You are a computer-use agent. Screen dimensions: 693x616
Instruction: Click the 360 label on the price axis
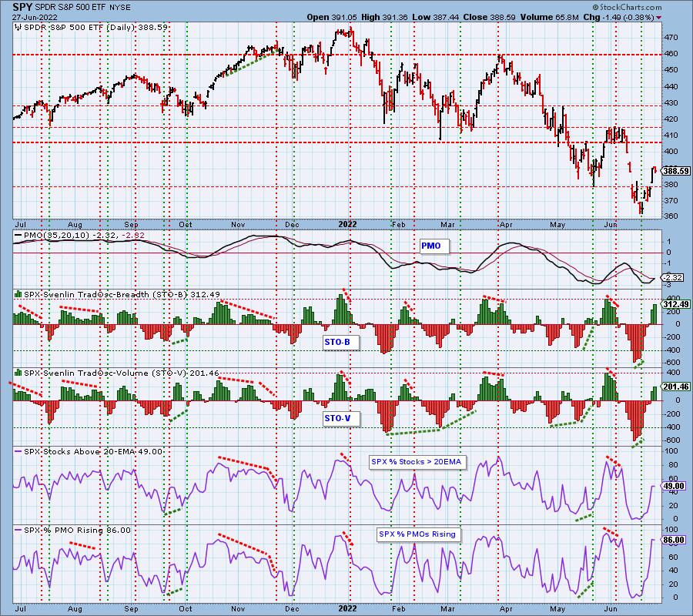(671, 216)
